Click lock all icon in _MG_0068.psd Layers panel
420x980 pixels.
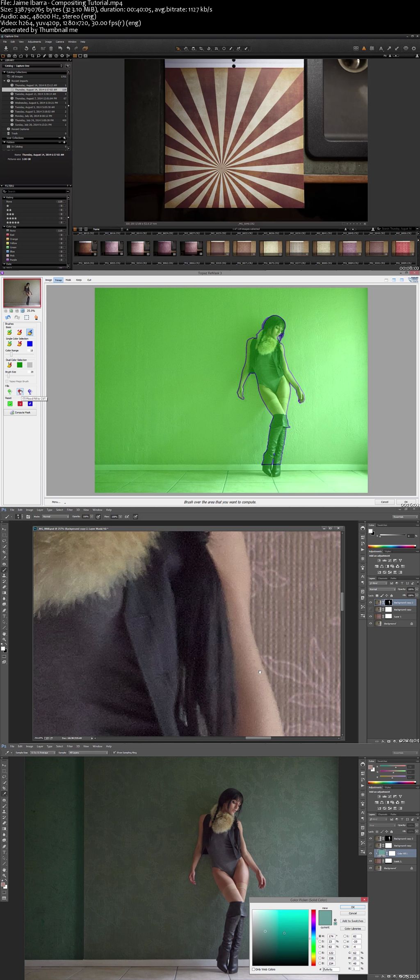[391, 595]
